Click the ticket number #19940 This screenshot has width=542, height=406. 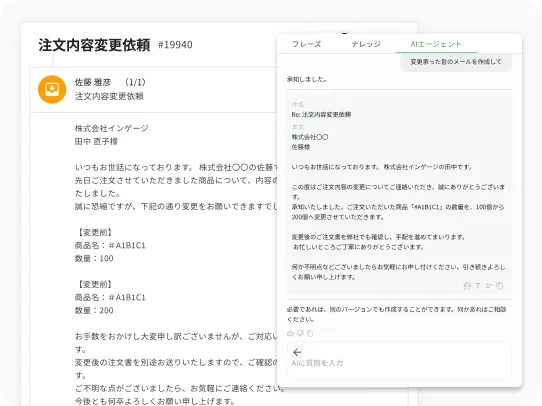coord(175,45)
